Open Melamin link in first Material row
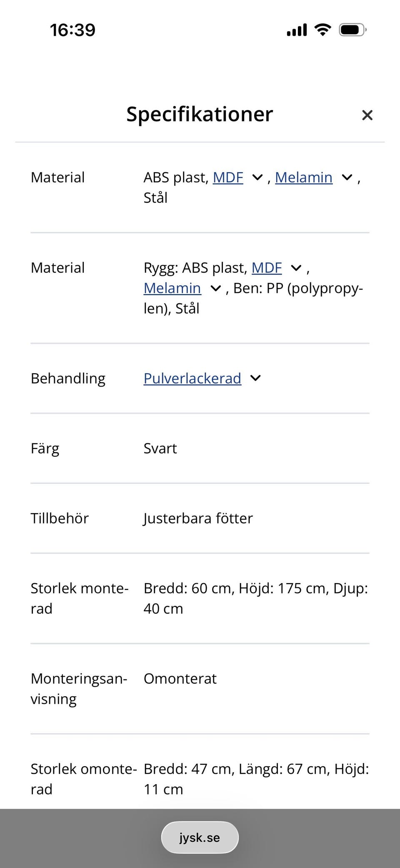The width and height of the screenshot is (400, 868). [304, 178]
